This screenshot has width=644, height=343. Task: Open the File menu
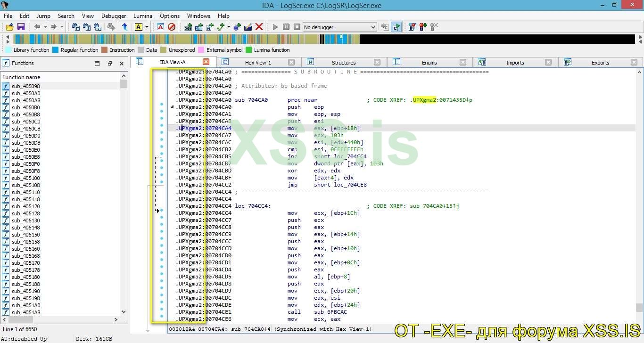8,16
